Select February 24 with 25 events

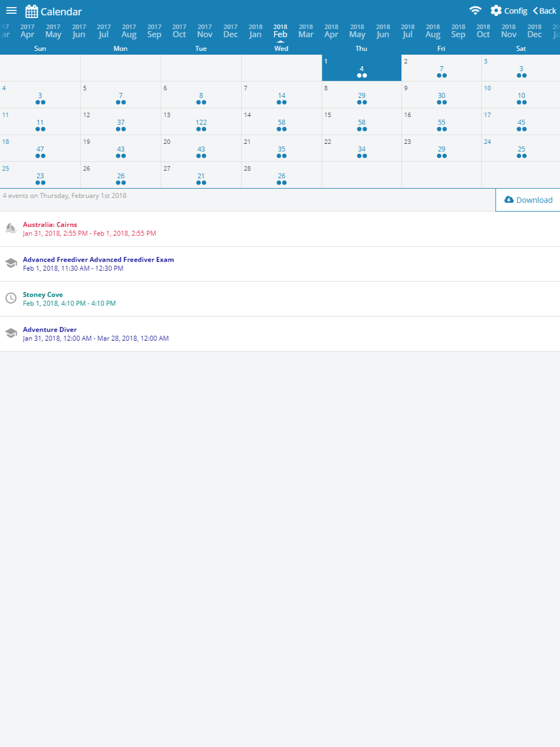coord(521,148)
